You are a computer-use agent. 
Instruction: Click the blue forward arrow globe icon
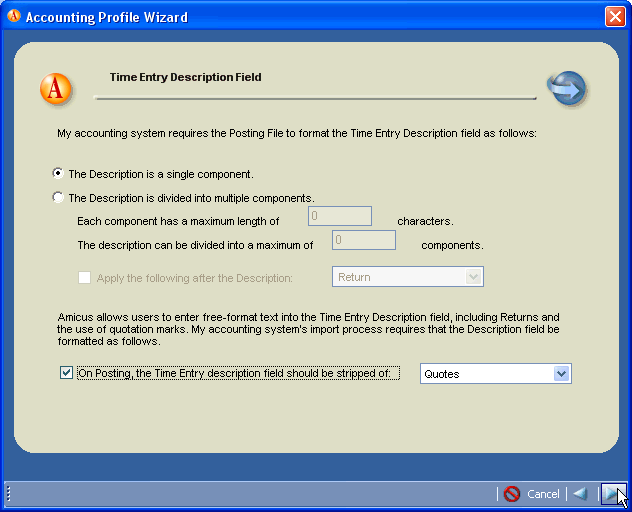click(566, 89)
